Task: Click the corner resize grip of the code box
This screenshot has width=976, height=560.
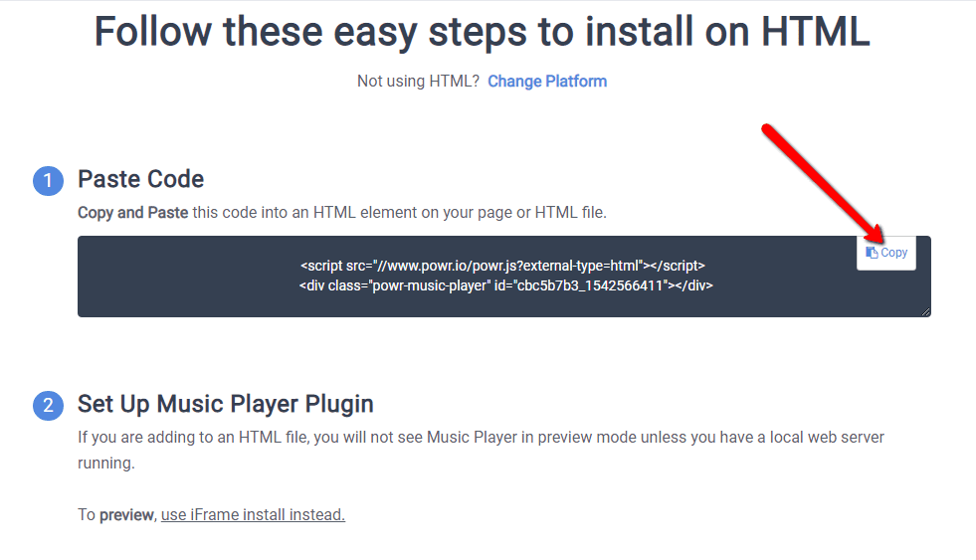Action: click(x=925, y=311)
